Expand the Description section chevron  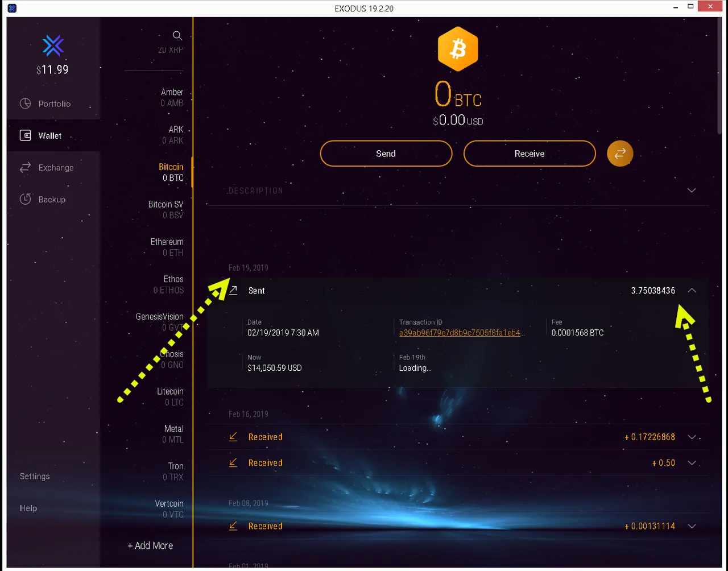click(692, 190)
